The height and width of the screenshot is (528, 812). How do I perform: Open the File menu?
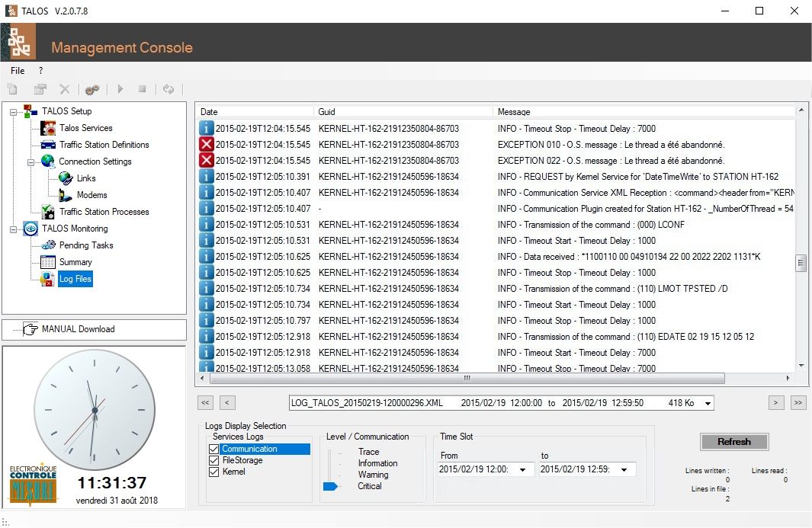(x=18, y=70)
